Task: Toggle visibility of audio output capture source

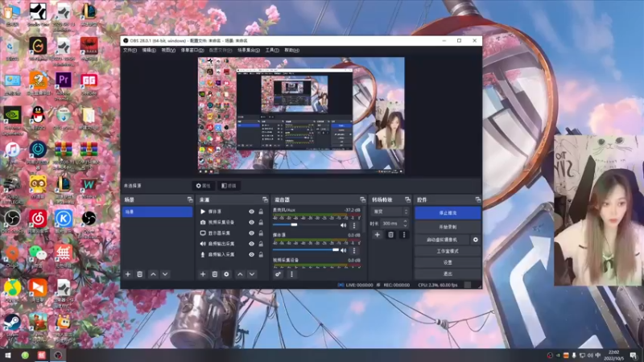Action: point(251,244)
